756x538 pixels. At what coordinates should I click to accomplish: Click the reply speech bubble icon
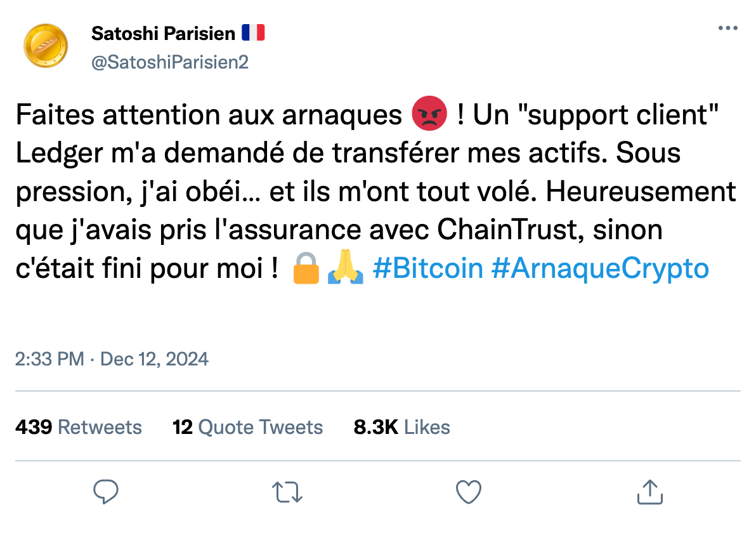[x=107, y=492]
